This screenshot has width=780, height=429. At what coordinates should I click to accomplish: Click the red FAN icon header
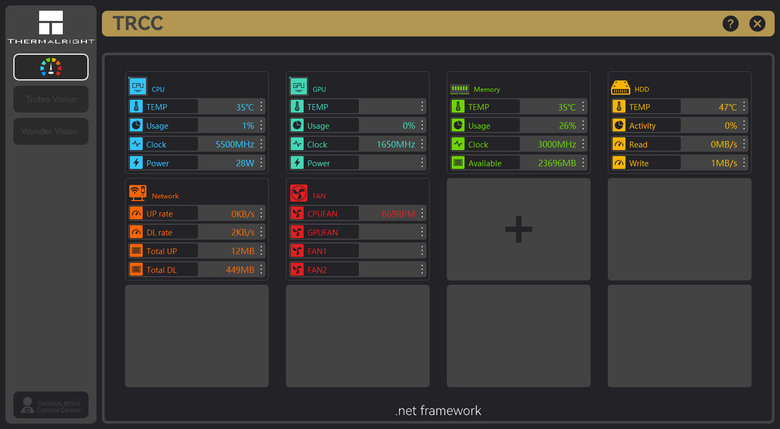[x=298, y=193]
